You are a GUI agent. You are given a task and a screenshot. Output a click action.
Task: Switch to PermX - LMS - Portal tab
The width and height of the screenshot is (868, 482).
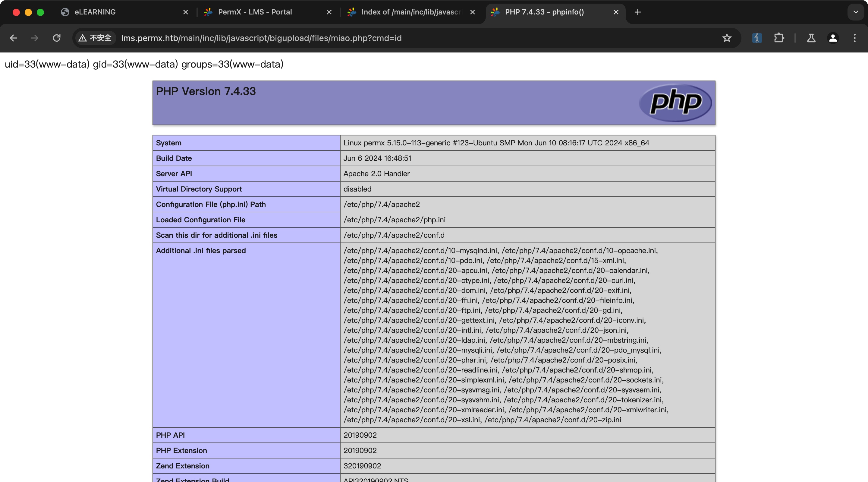(255, 12)
